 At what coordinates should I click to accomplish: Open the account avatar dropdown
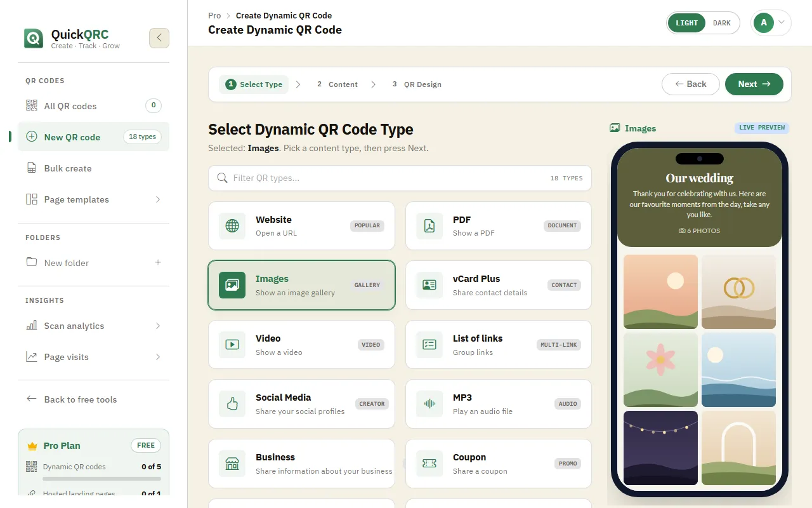click(771, 23)
